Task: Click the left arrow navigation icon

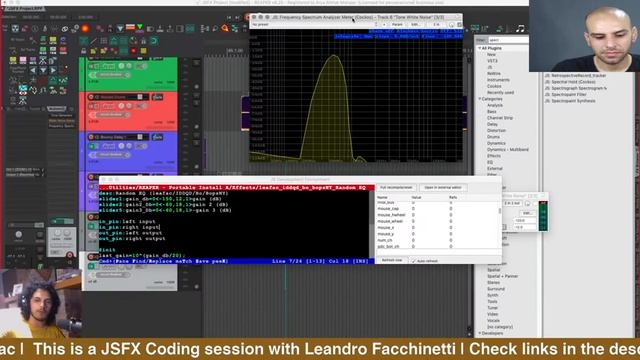Action: [33, 70]
